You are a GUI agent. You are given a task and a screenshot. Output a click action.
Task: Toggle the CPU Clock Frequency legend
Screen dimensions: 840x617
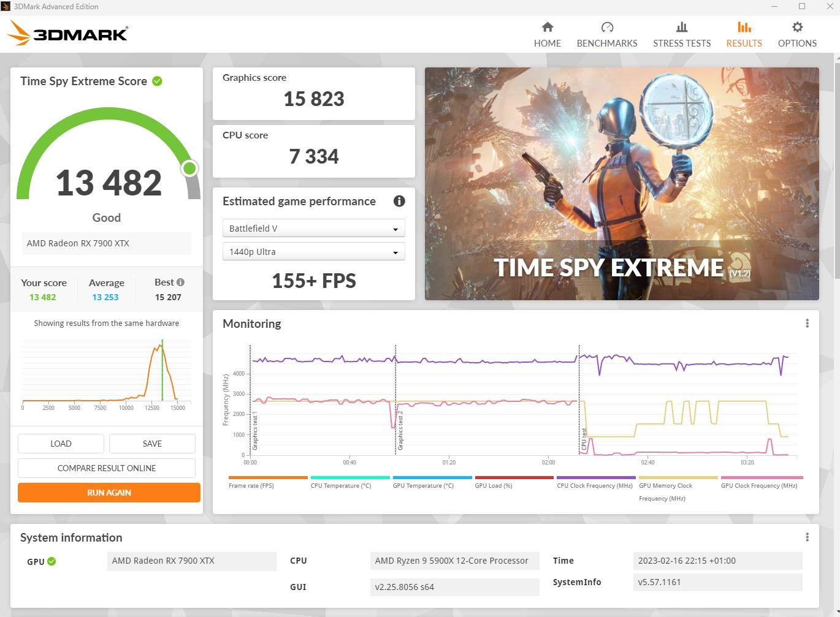(596, 482)
